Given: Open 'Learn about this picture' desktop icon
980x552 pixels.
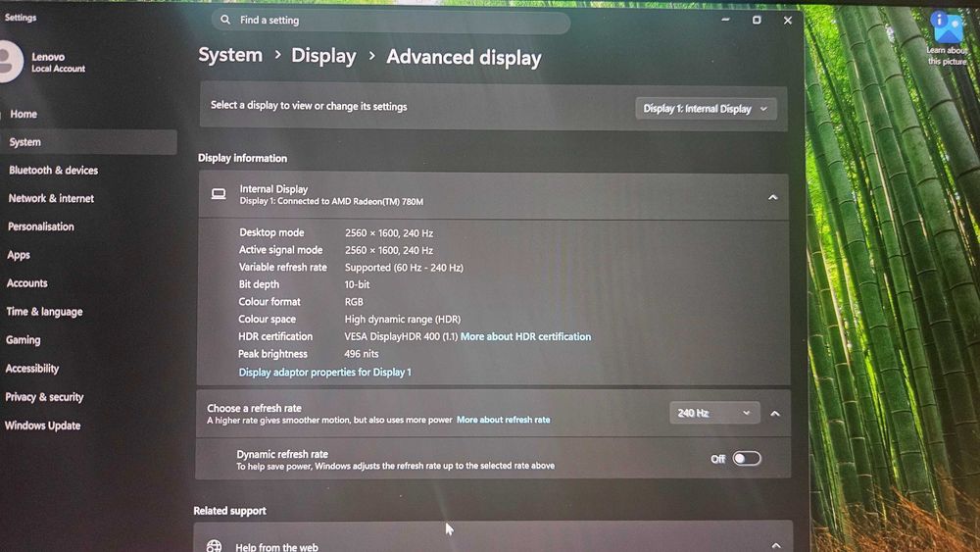Looking at the screenshot, I should 947,39.
